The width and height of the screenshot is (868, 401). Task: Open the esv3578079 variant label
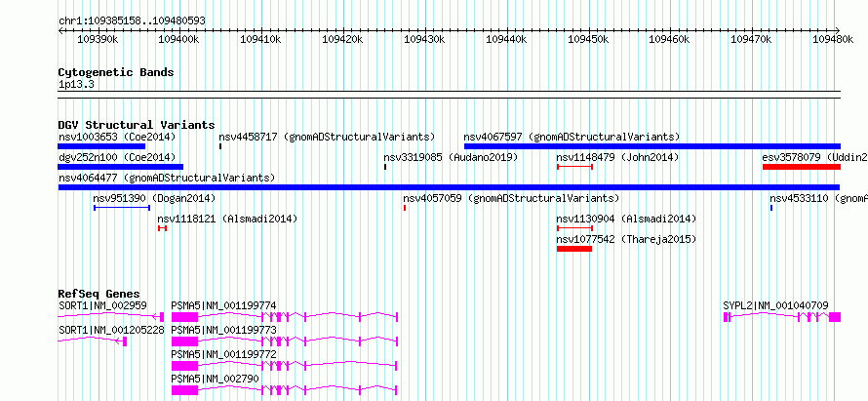[815, 157]
